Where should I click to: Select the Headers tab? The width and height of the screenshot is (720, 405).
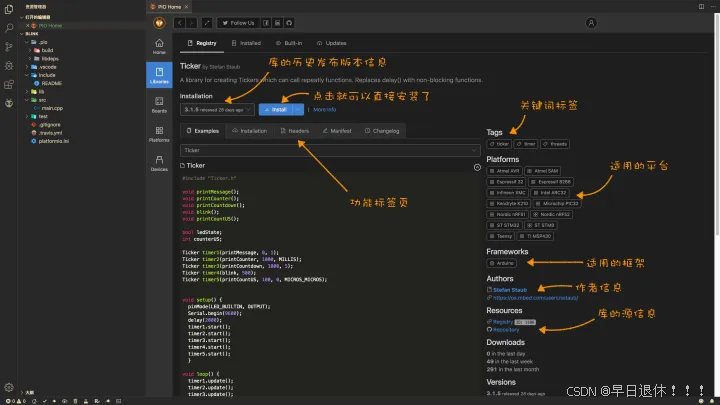(294, 131)
